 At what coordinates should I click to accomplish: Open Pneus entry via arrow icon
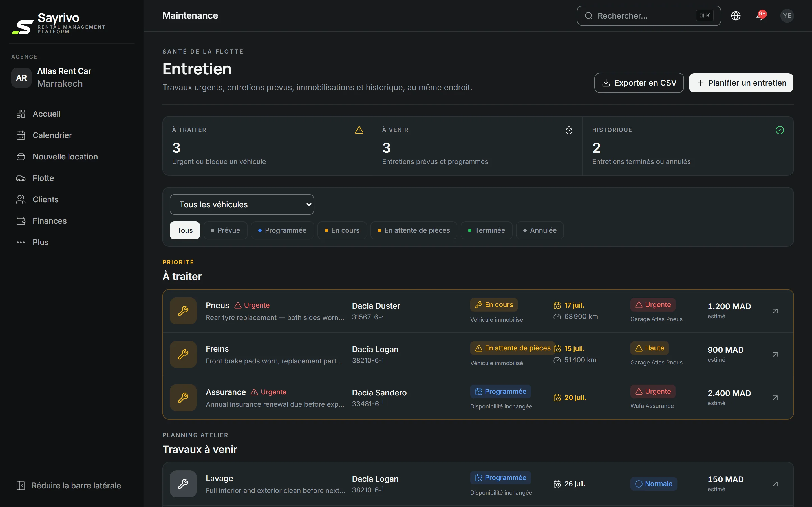coord(775,311)
